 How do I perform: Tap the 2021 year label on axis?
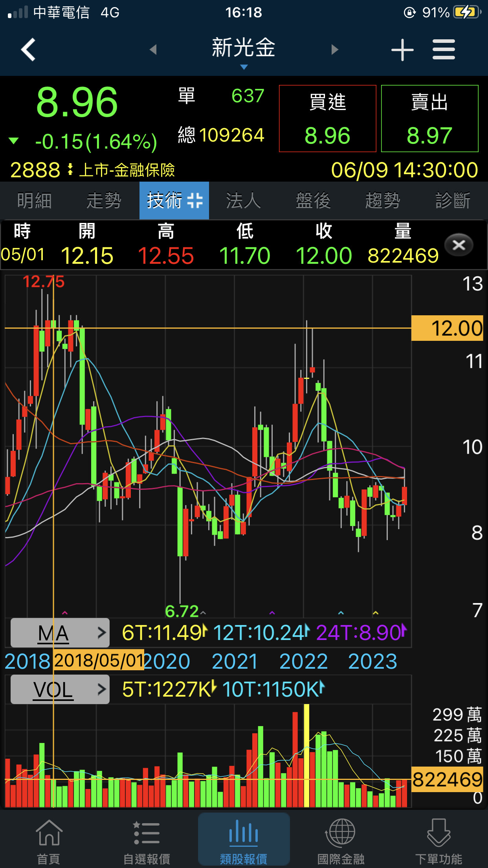tap(235, 661)
